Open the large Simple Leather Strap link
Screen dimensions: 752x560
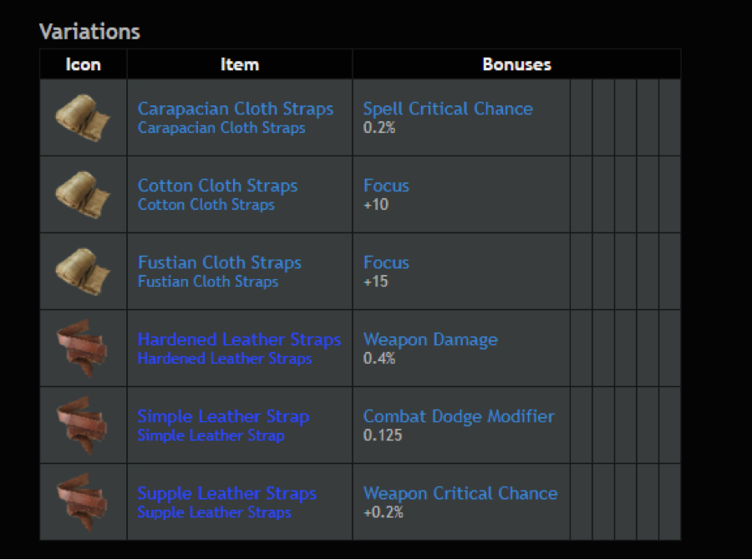click(x=223, y=416)
